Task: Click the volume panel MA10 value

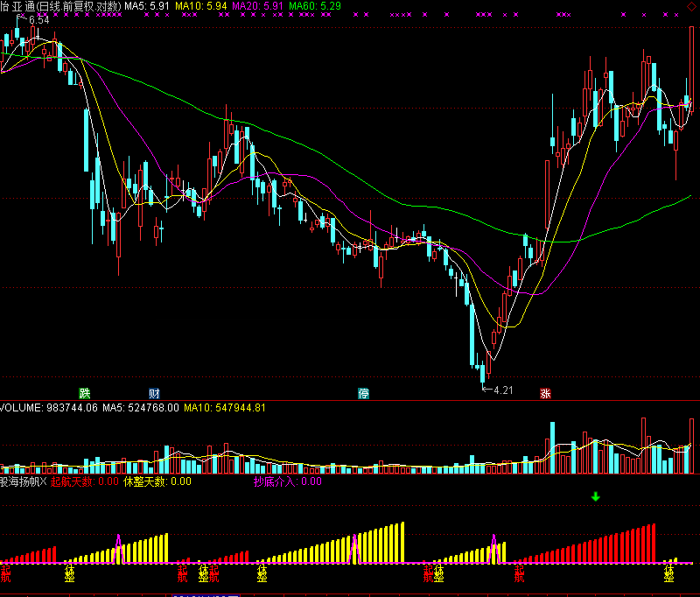Action: pos(225,407)
